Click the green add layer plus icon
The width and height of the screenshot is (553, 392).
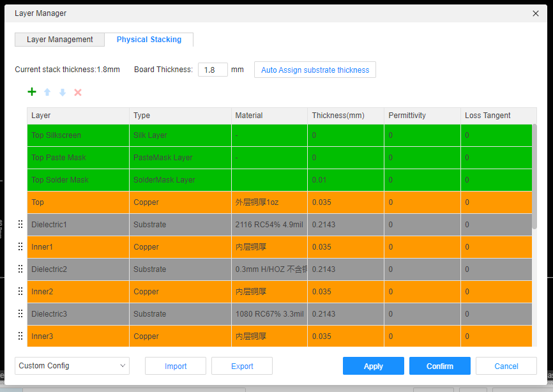pyautogui.click(x=32, y=92)
